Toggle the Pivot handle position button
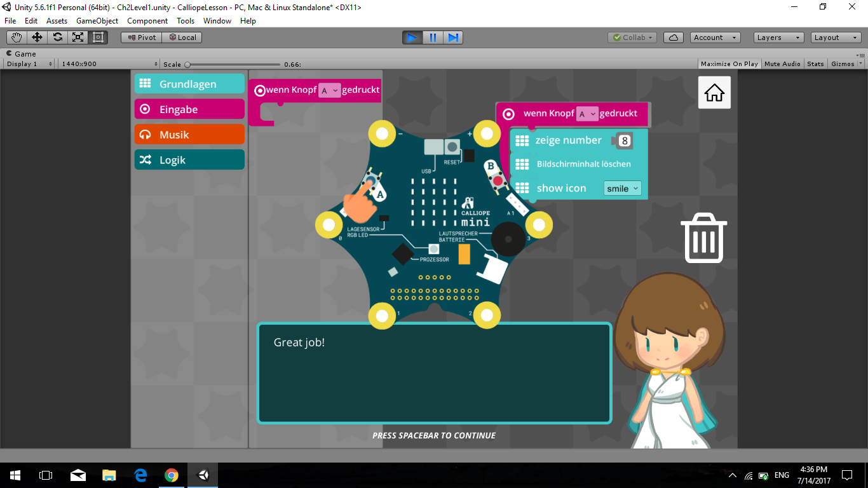The image size is (868, 488). point(141,37)
